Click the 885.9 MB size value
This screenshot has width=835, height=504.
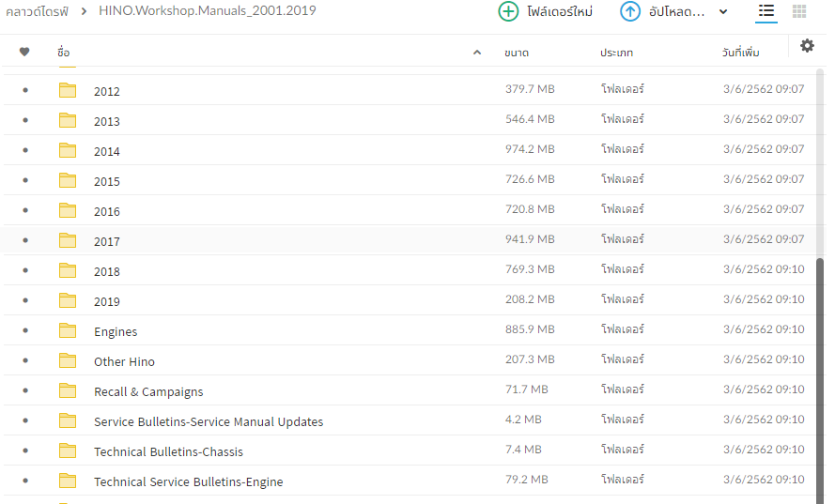click(530, 329)
